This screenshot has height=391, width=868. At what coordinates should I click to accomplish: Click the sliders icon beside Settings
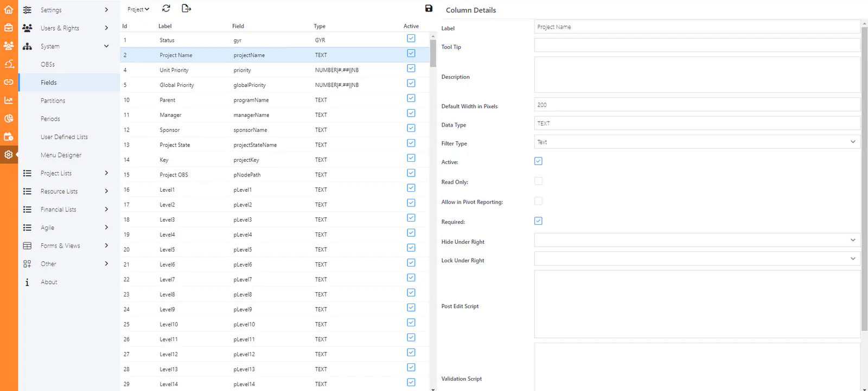27,10
